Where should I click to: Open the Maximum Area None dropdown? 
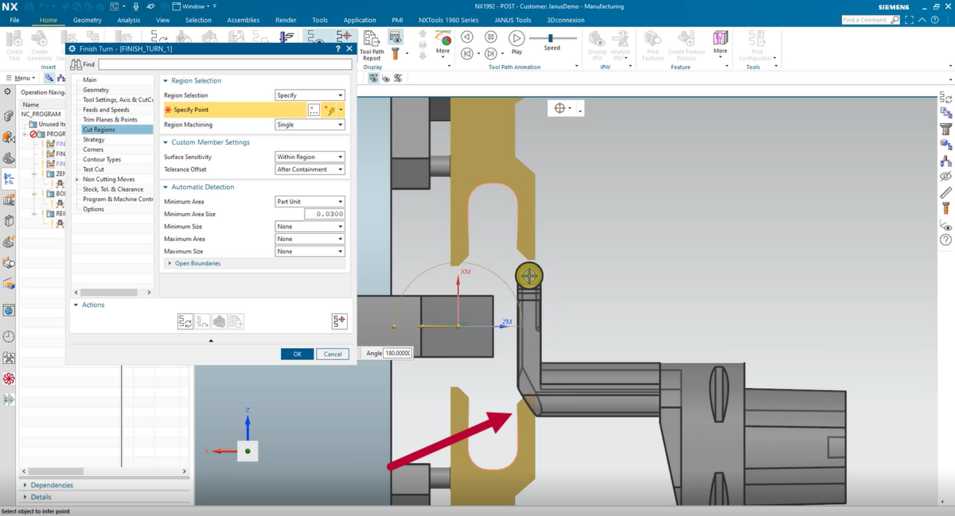[x=310, y=239]
